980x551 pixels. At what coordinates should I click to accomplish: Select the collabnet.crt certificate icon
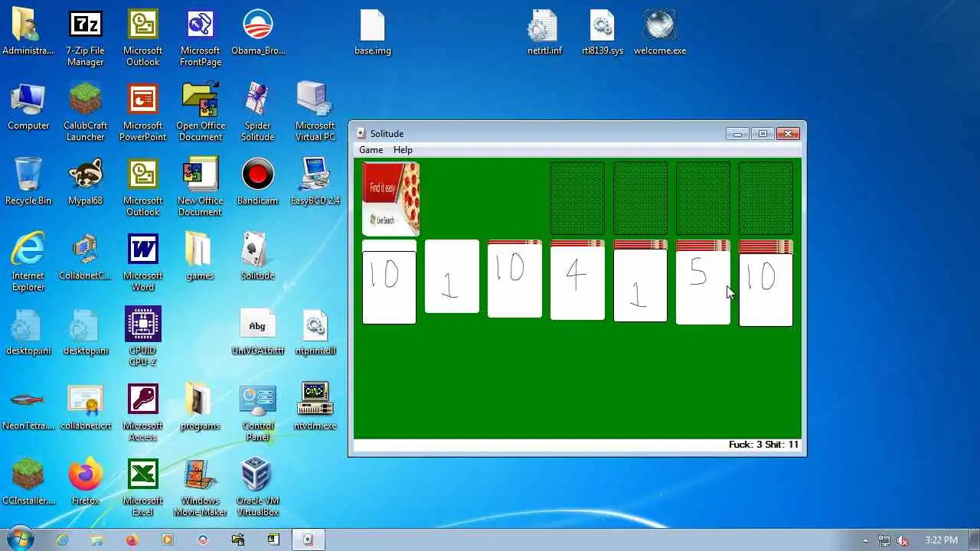[x=85, y=406]
